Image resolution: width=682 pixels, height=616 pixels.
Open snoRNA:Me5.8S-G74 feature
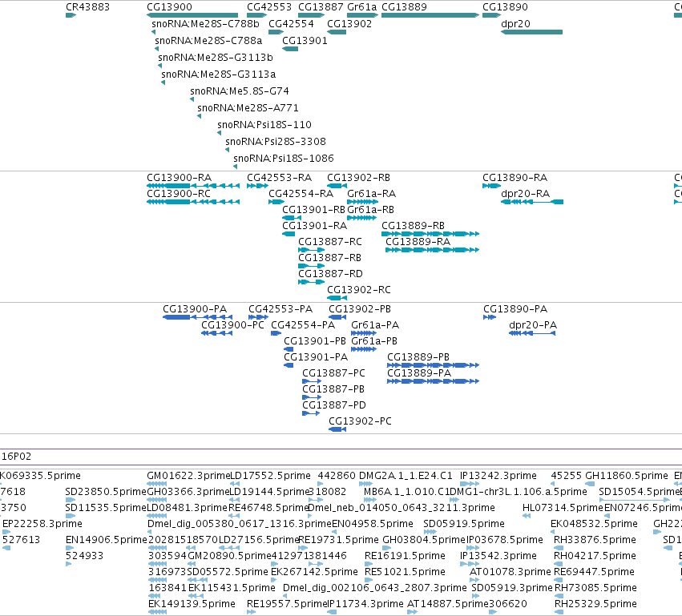click(192, 99)
